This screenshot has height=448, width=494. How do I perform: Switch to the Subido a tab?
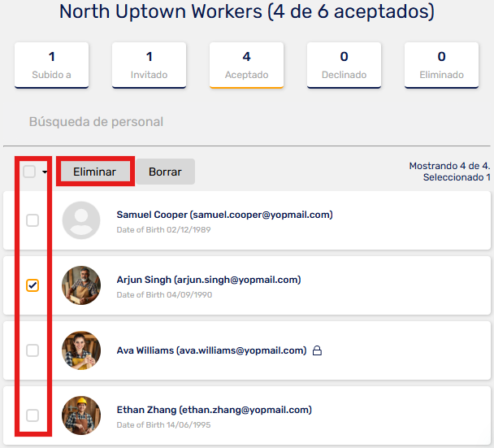pos(52,65)
